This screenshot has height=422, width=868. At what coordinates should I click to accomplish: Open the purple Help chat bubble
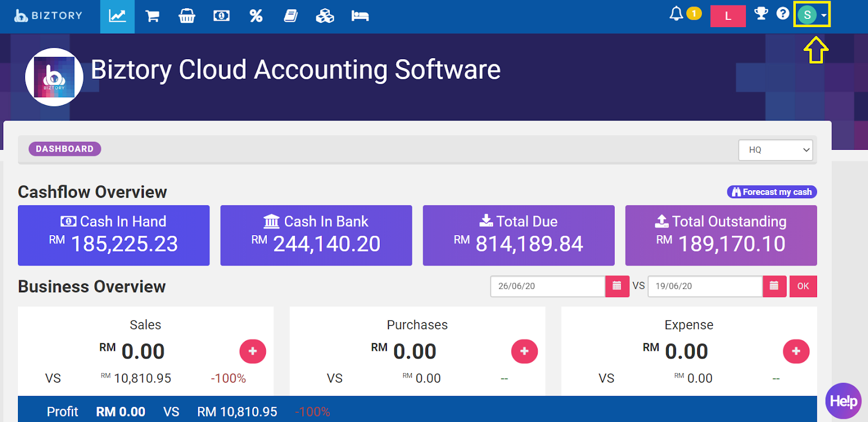pos(844,401)
